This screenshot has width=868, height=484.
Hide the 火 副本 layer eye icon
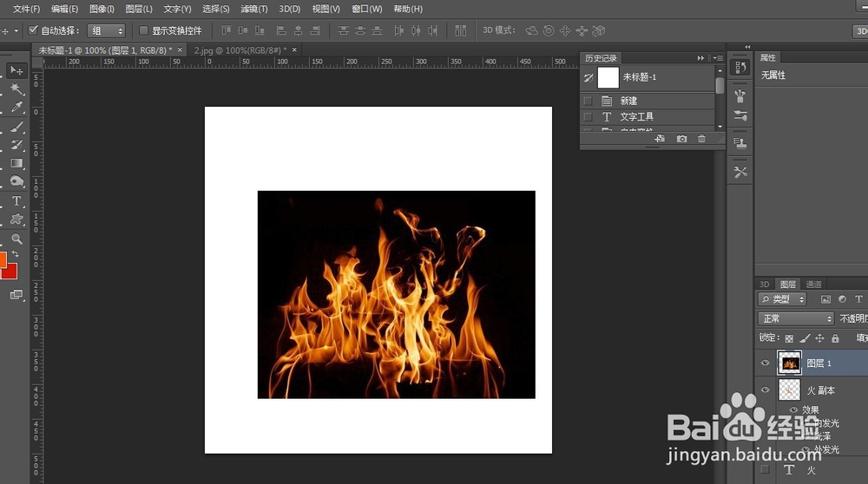(x=765, y=390)
